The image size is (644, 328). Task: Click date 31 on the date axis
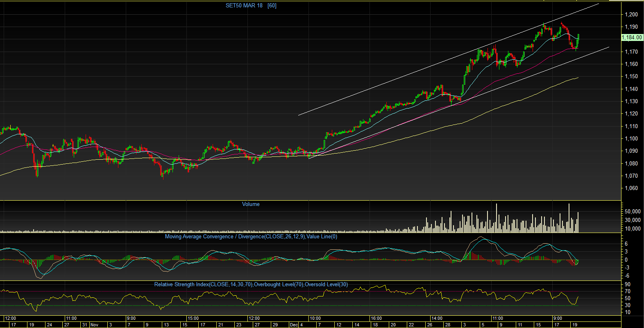tap(84, 325)
